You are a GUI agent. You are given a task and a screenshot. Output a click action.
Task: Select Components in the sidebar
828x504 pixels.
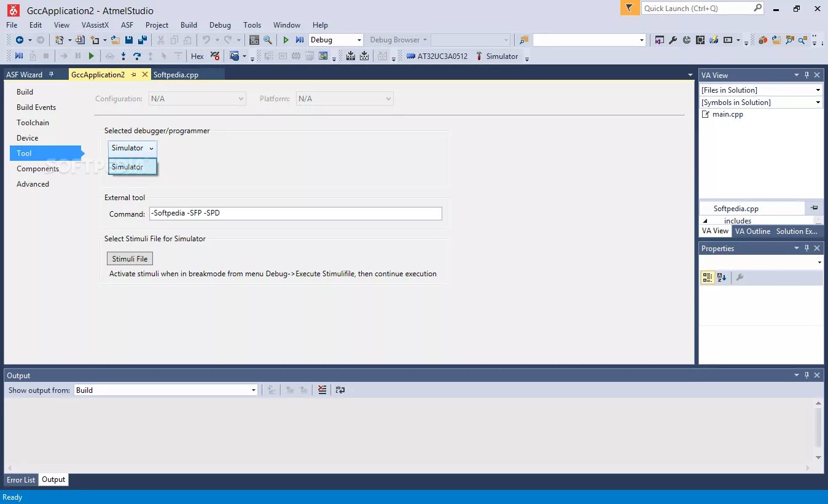(x=38, y=169)
